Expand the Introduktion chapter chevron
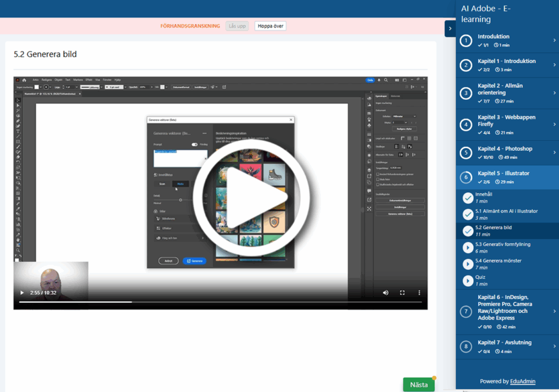559x392 pixels. [x=555, y=40]
